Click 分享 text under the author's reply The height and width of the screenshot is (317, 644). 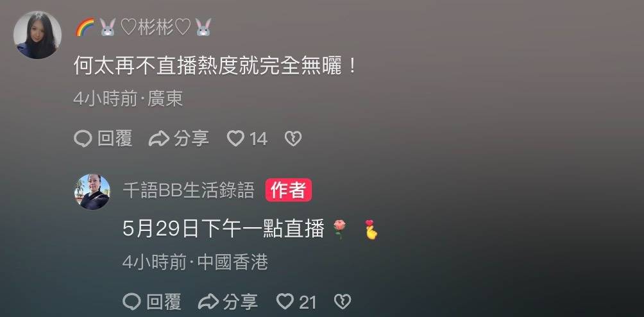pos(241,302)
